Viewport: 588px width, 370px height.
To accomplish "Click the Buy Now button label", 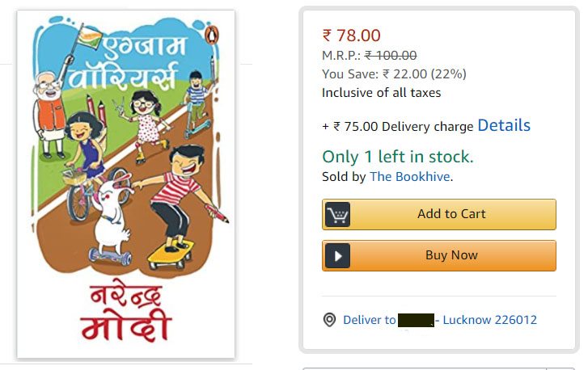I will 451,255.
